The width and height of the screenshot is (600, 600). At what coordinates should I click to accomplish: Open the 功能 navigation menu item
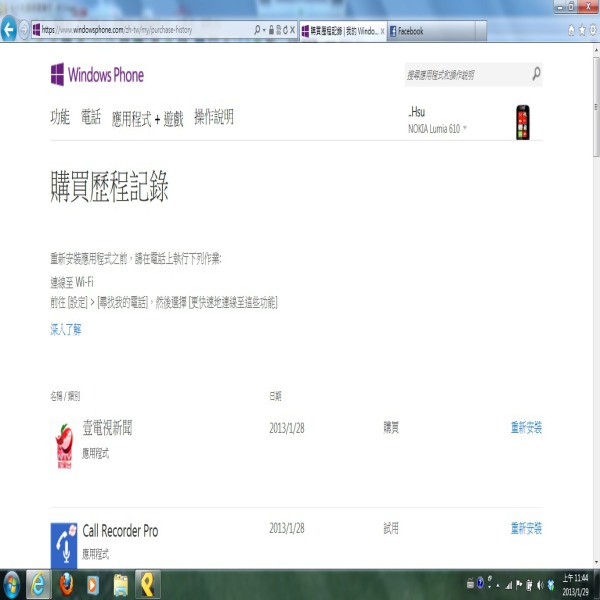60,117
